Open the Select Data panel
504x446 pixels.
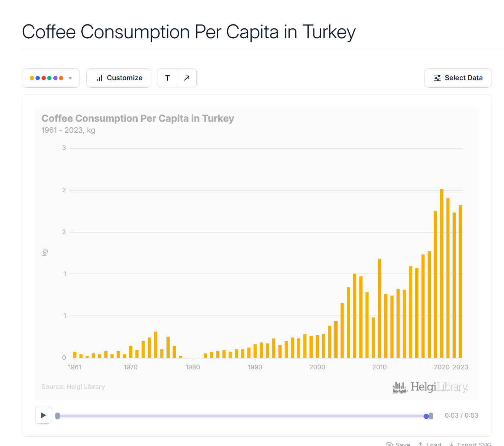tap(458, 78)
